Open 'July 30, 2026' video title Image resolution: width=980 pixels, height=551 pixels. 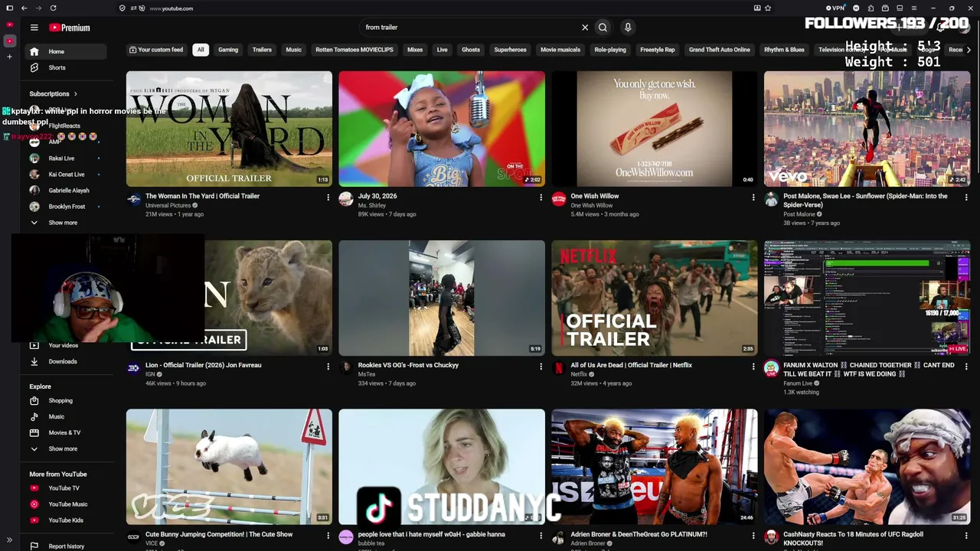pyautogui.click(x=377, y=196)
